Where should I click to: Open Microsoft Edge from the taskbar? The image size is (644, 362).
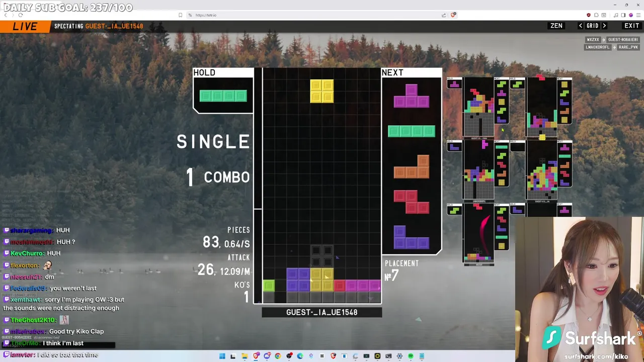coord(300,356)
